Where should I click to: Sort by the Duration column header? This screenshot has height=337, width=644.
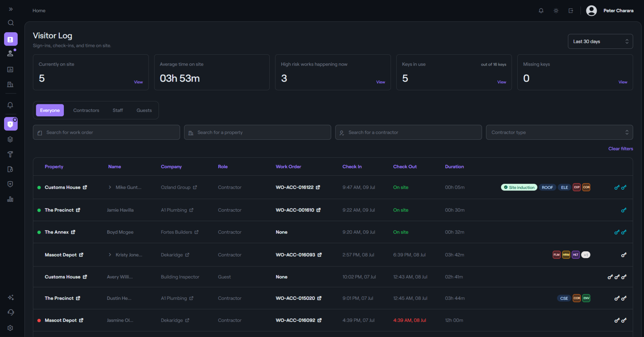click(454, 167)
